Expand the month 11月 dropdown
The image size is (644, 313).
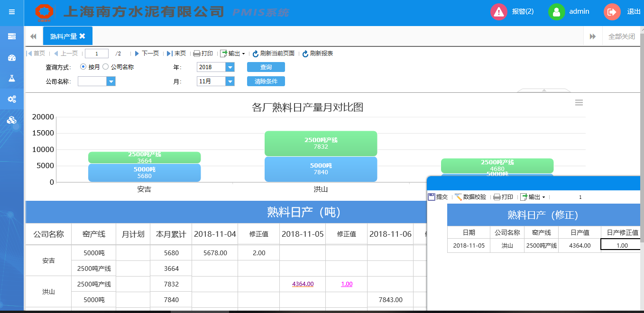(230, 81)
